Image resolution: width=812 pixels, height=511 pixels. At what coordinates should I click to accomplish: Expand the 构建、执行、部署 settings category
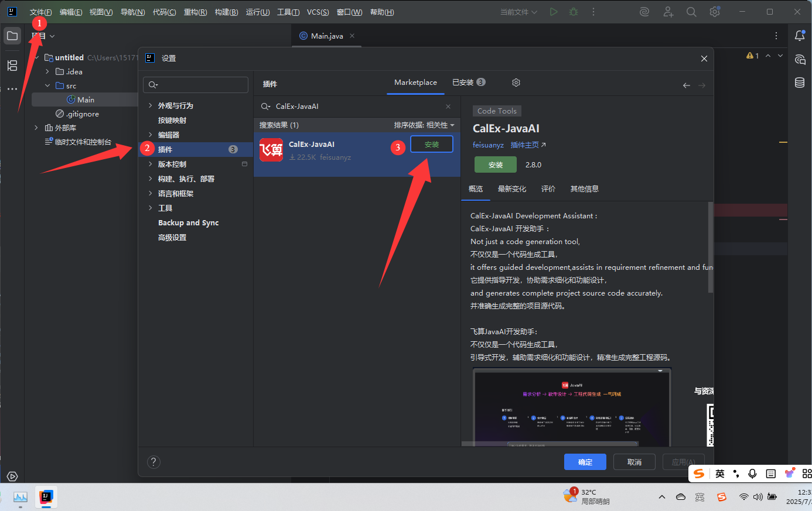tap(151, 179)
